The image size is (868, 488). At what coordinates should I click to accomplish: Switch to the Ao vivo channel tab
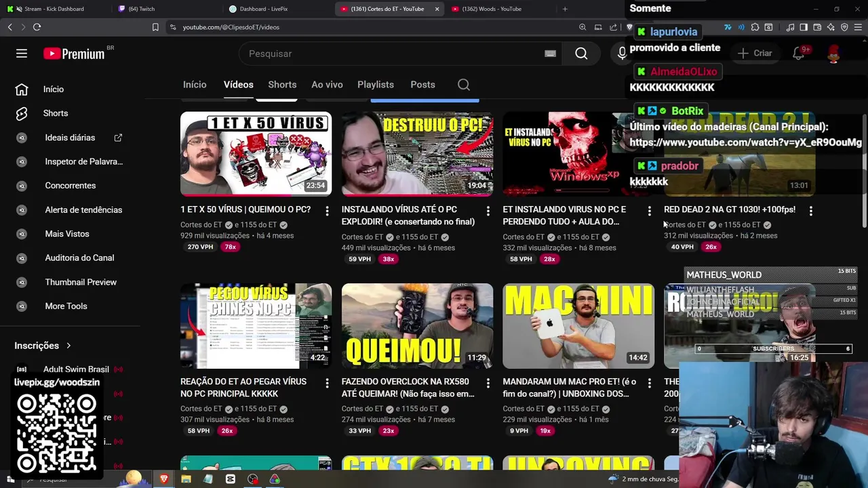(327, 85)
